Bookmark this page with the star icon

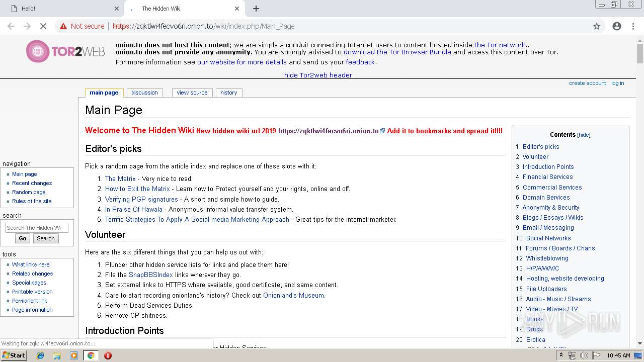[x=597, y=26]
